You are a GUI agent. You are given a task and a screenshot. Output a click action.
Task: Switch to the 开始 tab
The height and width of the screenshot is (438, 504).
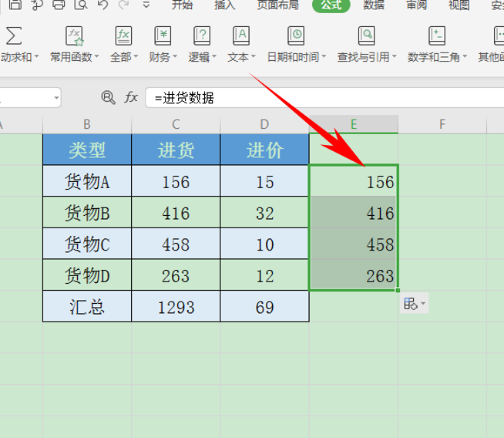pyautogui.click(x=182, y=5)
